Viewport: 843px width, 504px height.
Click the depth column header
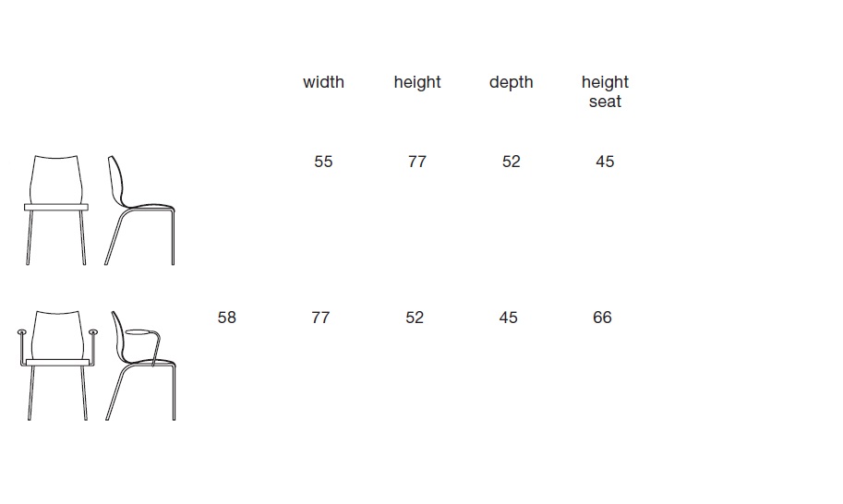tap(512, 82)
